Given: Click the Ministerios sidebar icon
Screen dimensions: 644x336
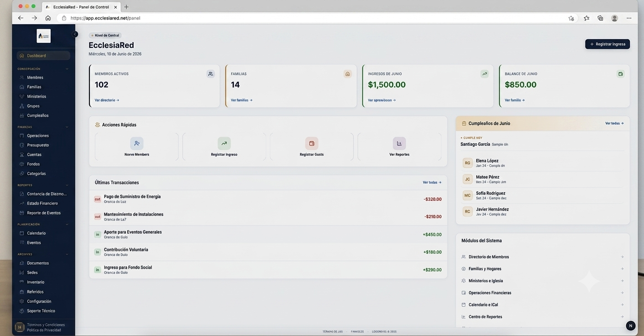Looking at the screenshot, I should [21, 96].
